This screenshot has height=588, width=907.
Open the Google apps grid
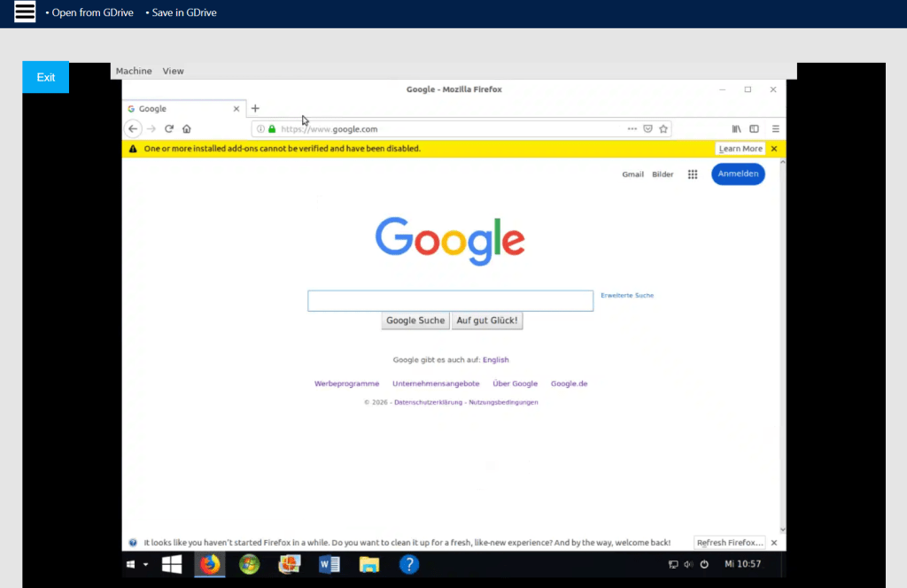click(x=693, y=174)
